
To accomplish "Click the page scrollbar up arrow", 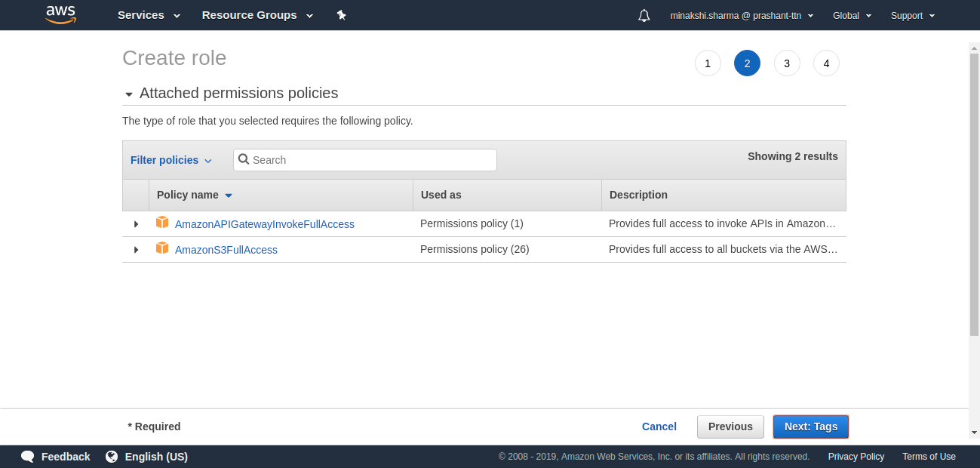I will [x=974, y=48].
